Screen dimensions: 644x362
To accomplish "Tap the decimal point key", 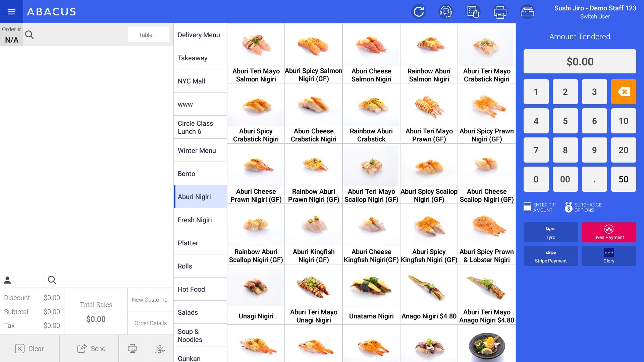I will [594, 179].
